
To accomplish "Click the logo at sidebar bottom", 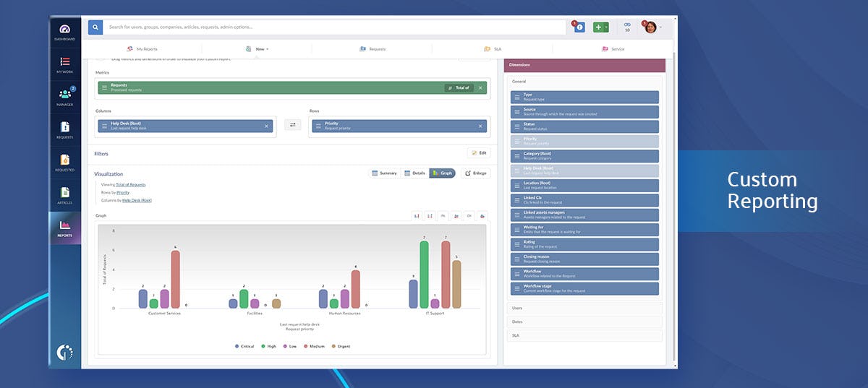I will 64,353.
